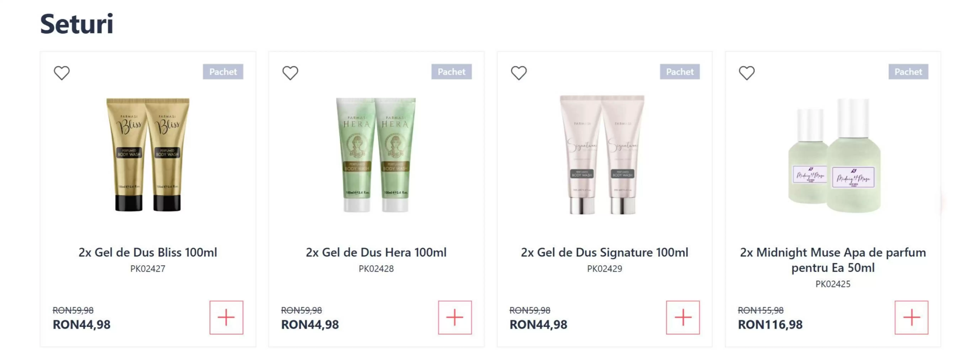Favorite the Gel de Dus Signature set

point(518,73)
